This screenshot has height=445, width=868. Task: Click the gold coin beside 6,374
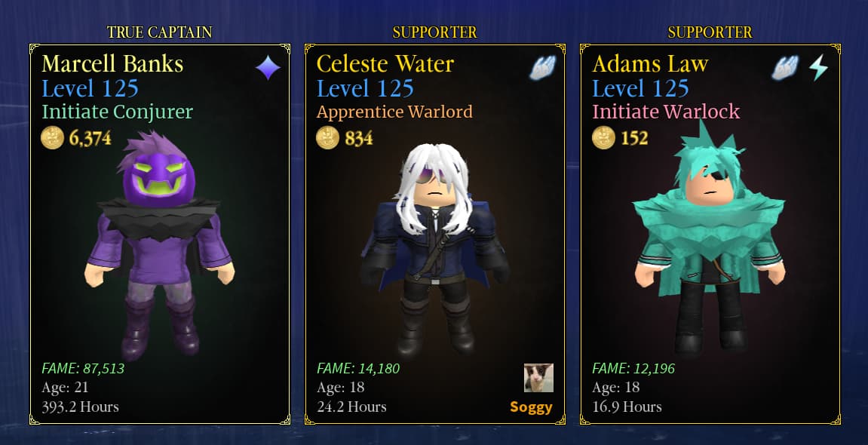pyautogui.click(x=53, y=137)
